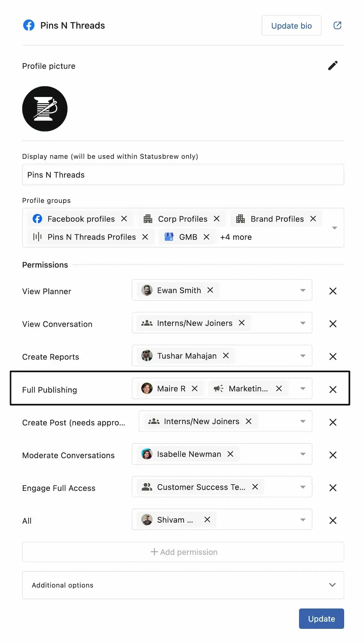The image size is (364, 642).
Task: Click the Display name input field
Action: coord(183,175)
